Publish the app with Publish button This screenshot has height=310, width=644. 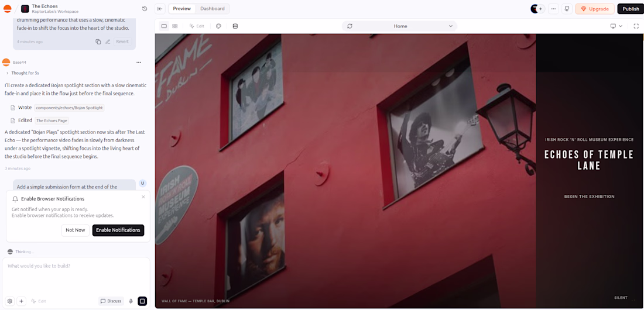pos(631,9)
